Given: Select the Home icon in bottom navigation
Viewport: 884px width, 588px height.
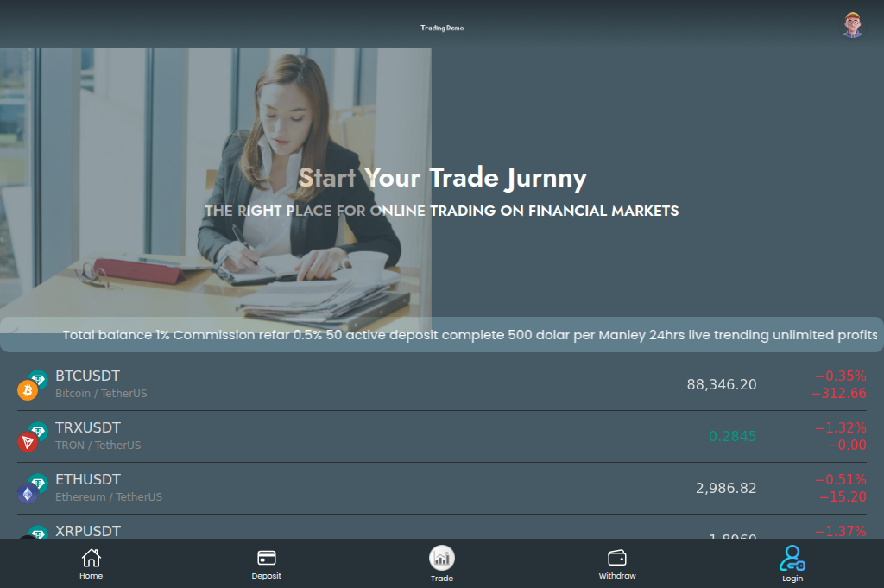Looking at the screenshot, I should tap(91, 559).
